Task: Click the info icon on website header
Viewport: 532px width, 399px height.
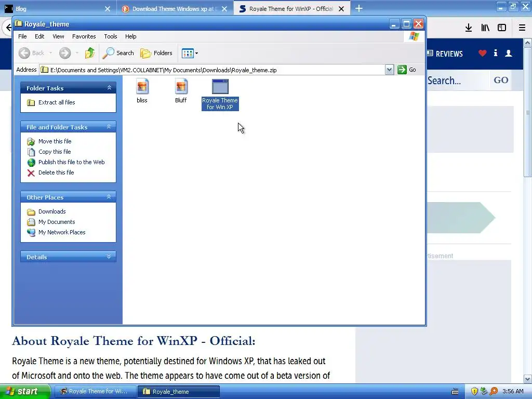Action: tap(496, 53)
